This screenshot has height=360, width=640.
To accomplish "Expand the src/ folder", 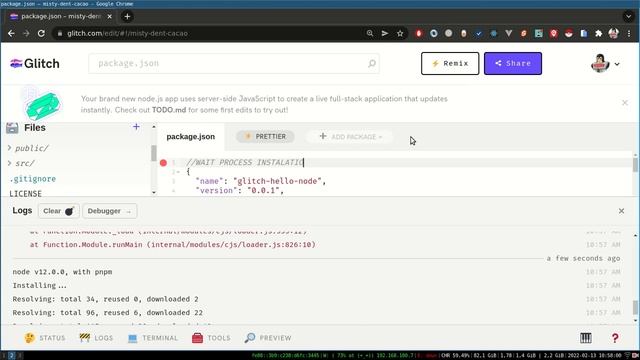I will pyautogui.click(x=21, y=163).
